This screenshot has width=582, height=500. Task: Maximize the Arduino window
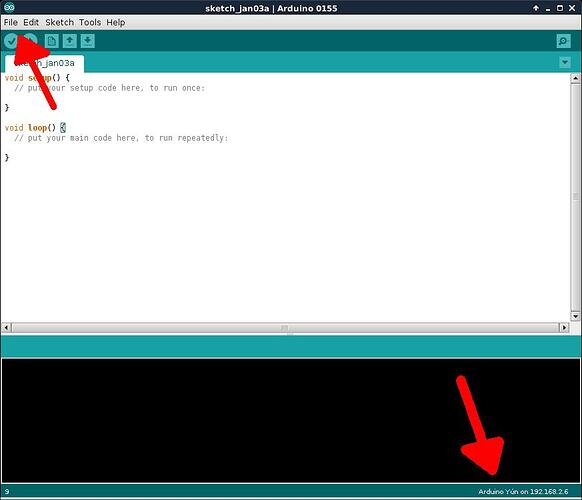tap(560, 8)
